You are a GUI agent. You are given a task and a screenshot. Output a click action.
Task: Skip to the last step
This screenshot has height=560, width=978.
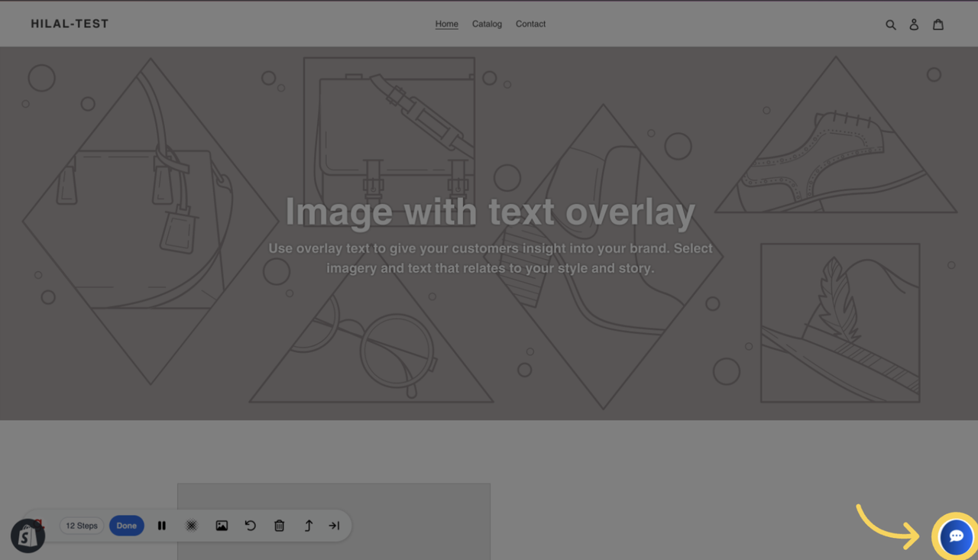(x=334, y=526)
